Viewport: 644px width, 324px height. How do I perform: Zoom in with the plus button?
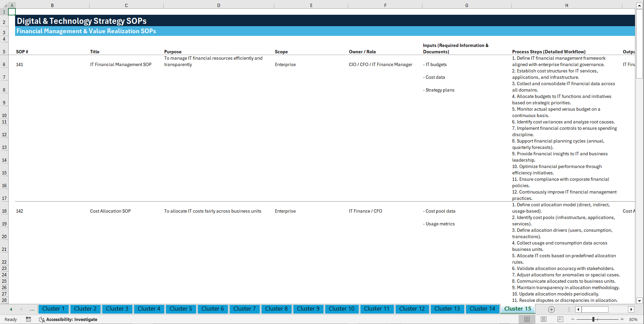(x=622, y=319)
